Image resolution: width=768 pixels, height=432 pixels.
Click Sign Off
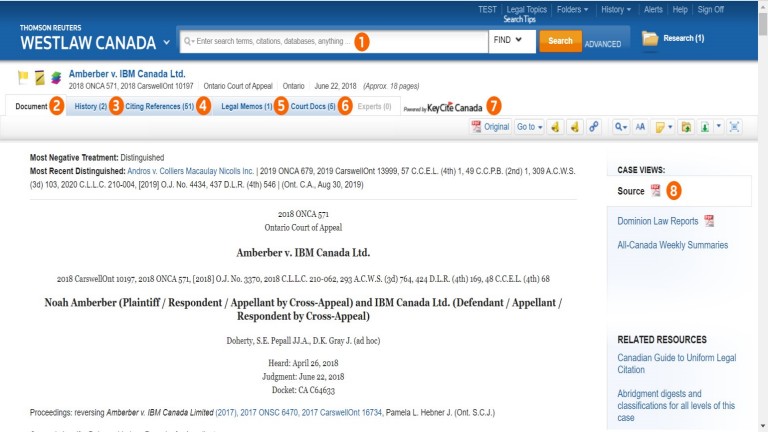click(711, 9)
